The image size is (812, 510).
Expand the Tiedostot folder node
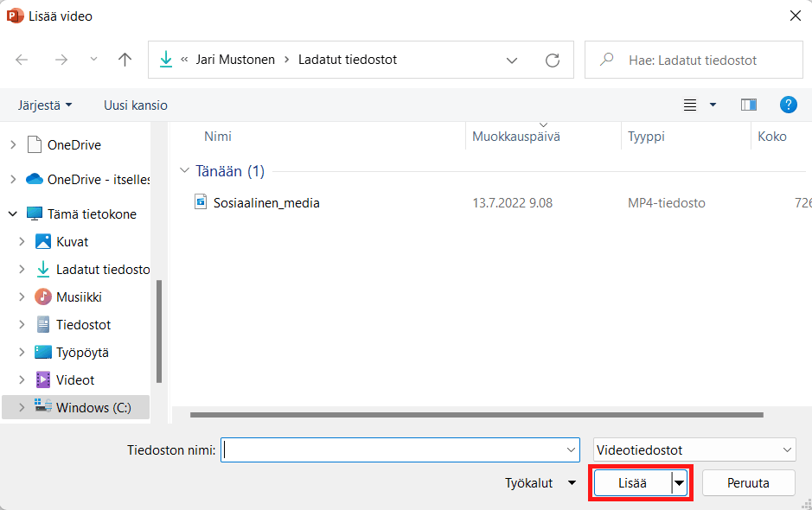pos(22,325)
